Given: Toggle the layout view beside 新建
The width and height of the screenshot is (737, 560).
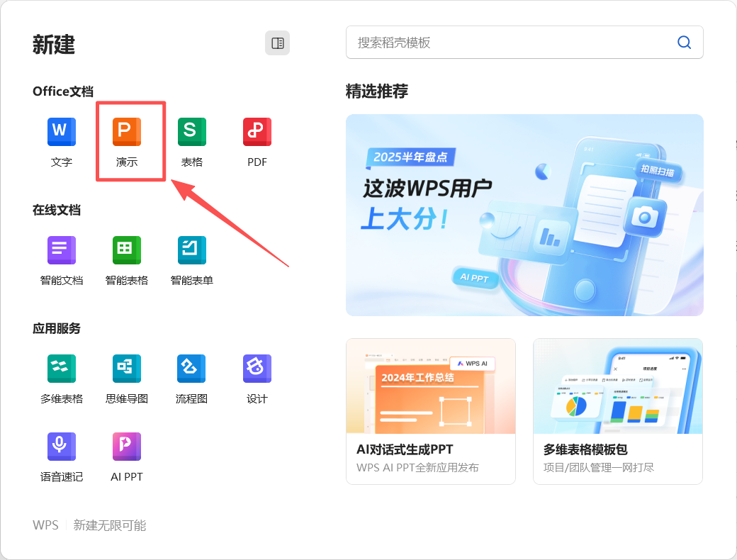Looking at the screenshot, I should point(277,43).
